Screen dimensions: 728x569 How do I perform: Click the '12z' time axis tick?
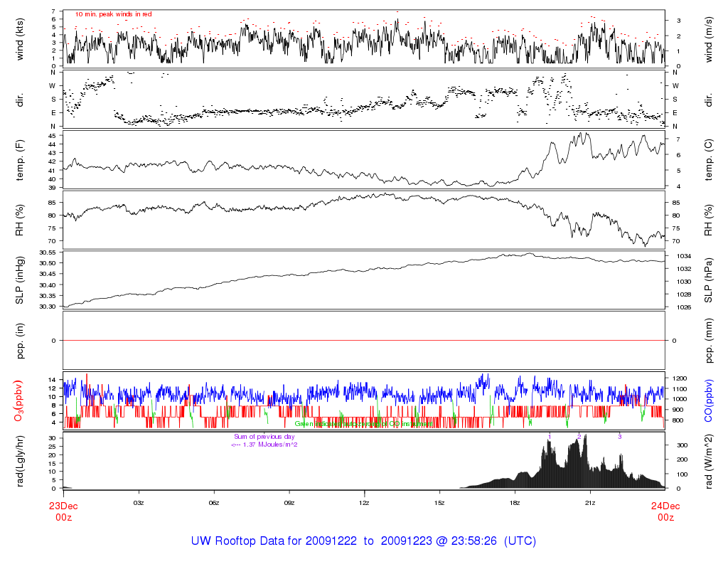[365, 503]
